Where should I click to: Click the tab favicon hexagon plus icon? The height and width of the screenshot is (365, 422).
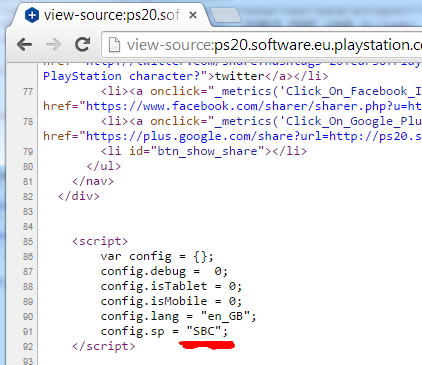32,15
